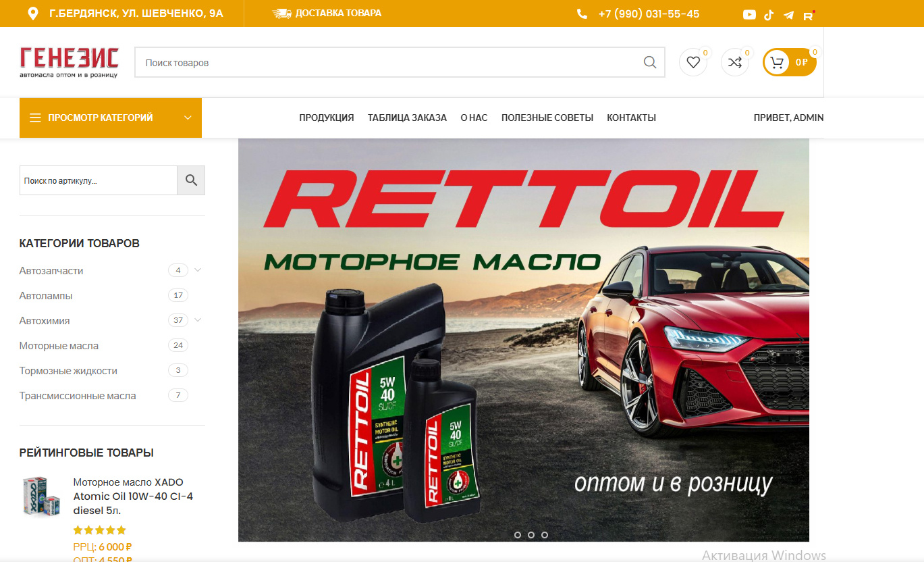Open the wishlist heart icon
This screenshot has width=924, height=562.
pyautogui.click(x=693, y=62)
